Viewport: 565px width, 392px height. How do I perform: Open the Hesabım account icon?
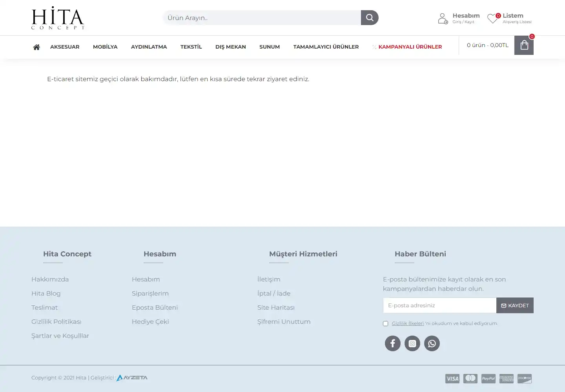[443, 18]
